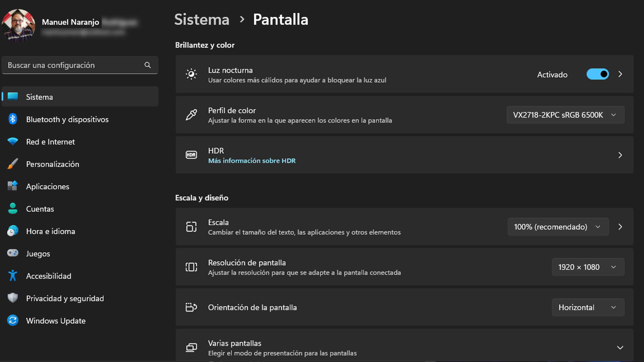This screenshot has width=644, height=362.
Task: Click the search magnifier icon
Action: (148, 65)
